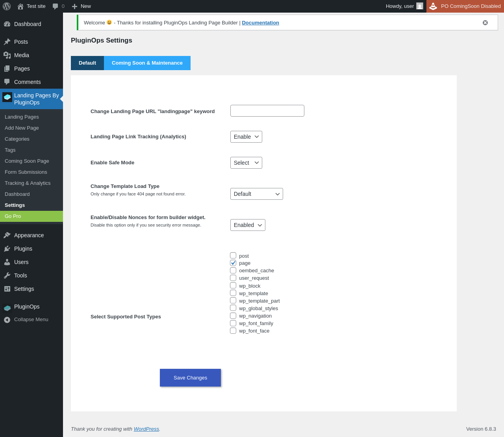
Task: Open the Nonces Enabled dropdown
Action: [x=248, y=225]
